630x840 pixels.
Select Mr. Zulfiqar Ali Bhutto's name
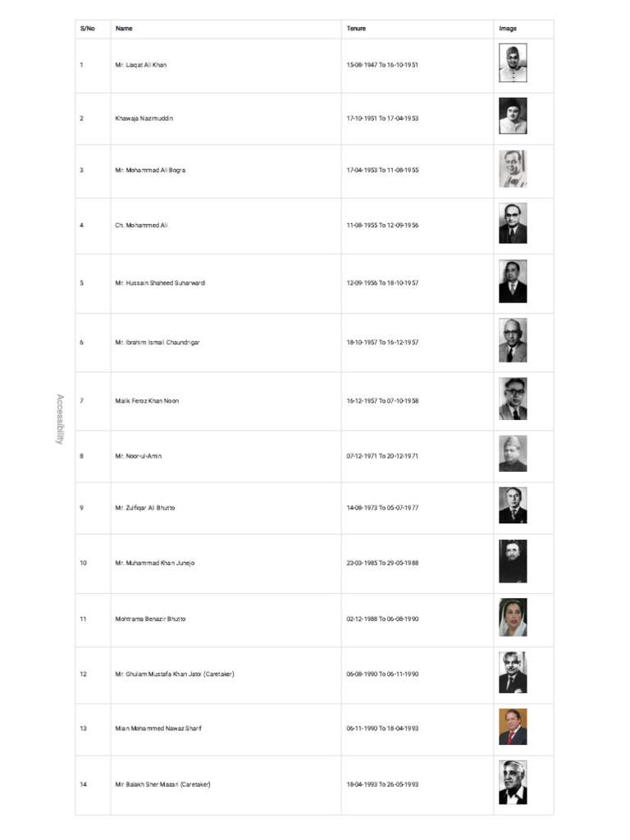(x=144, y=508)
